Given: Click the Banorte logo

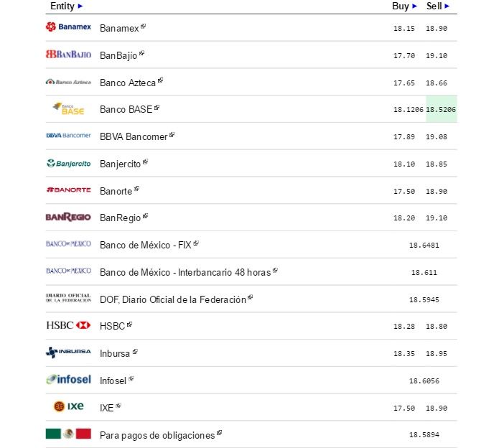Looking at the screenshot, I should [68, 190].
